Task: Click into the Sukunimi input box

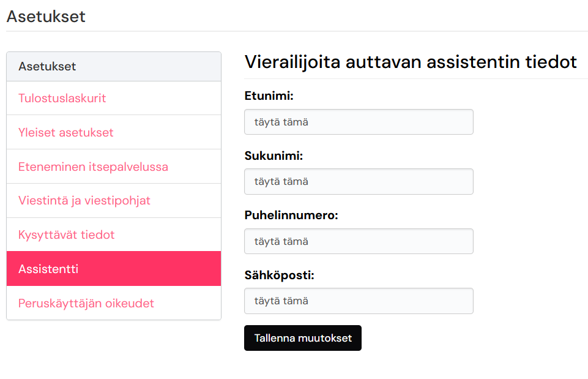Action: [x=359, y=181]
